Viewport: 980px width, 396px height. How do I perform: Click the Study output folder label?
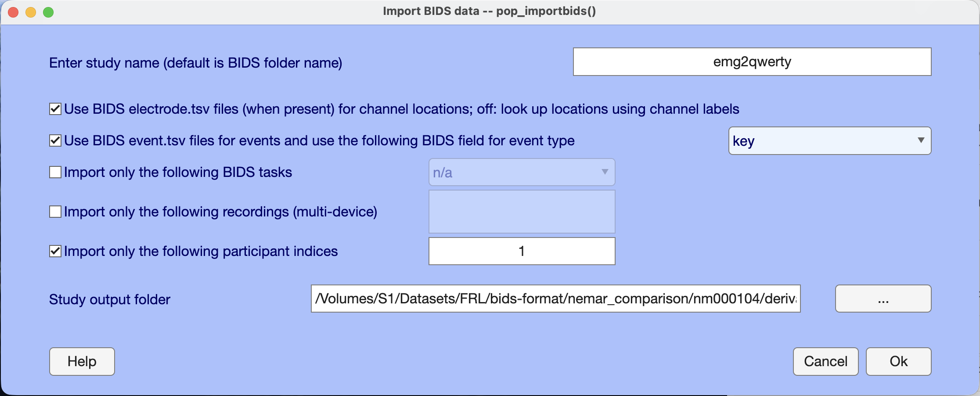click(x=110, y=299)
